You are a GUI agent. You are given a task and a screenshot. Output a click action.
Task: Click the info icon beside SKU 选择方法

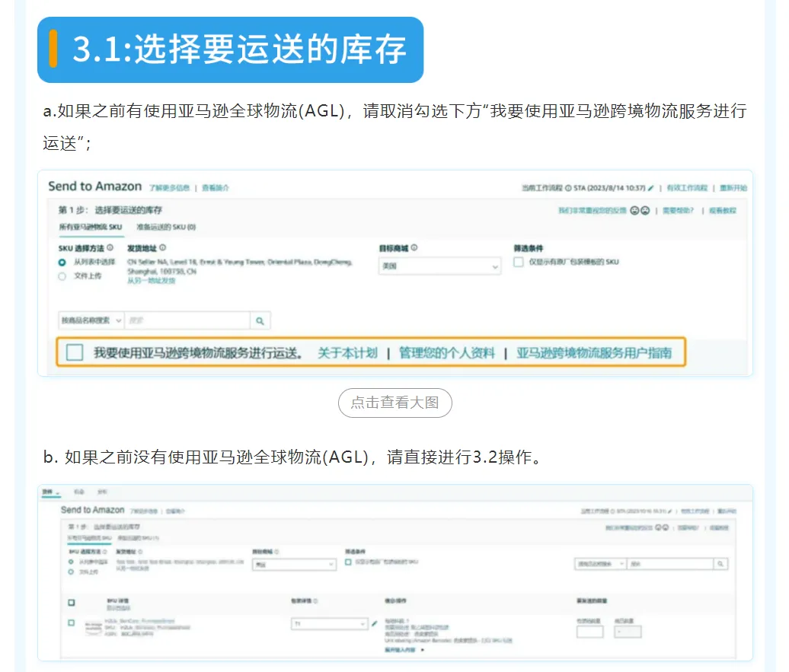[x=110, y=248]
